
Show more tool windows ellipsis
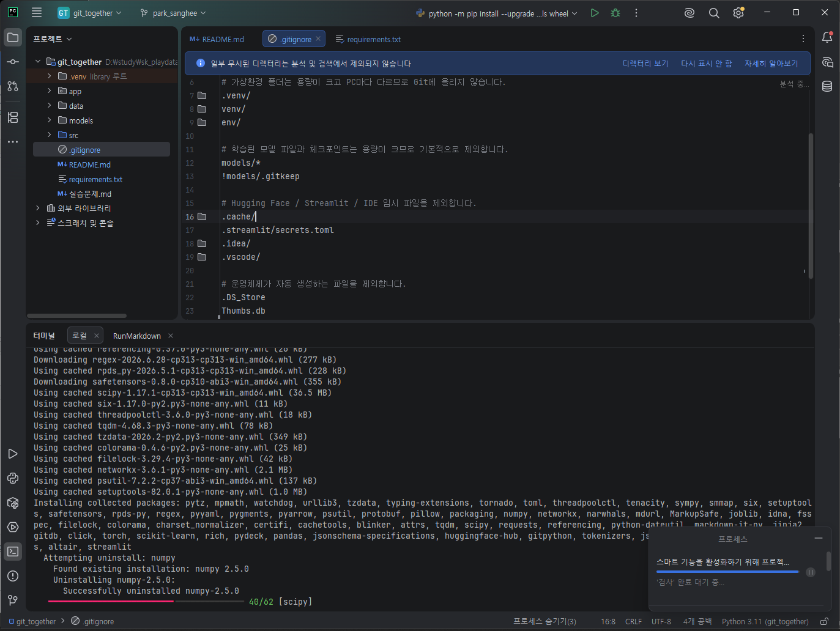coord(13,142)
